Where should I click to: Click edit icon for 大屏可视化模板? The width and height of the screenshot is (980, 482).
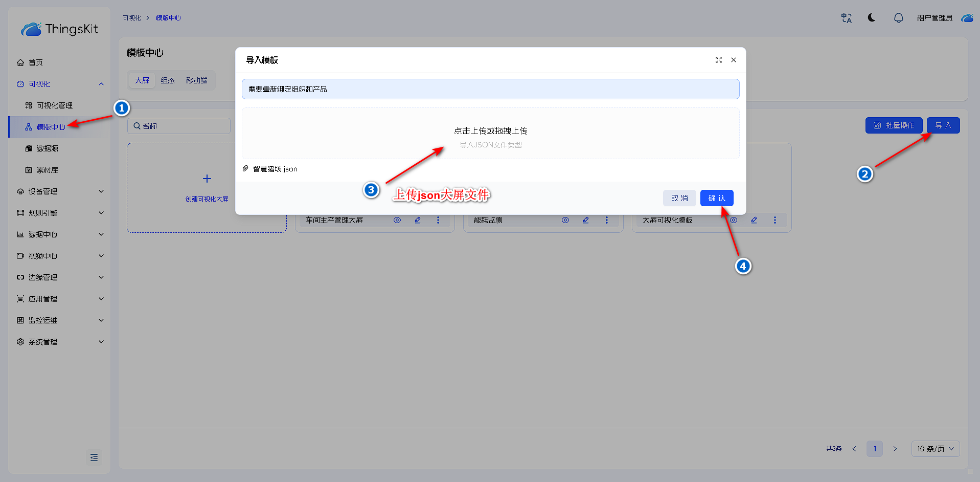coord(754,220)
